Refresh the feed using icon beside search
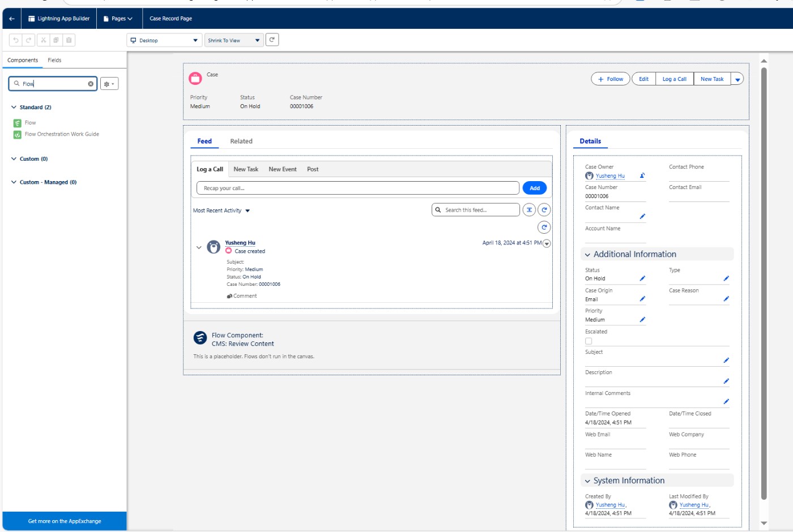793x532 pixels. [544, 210]
